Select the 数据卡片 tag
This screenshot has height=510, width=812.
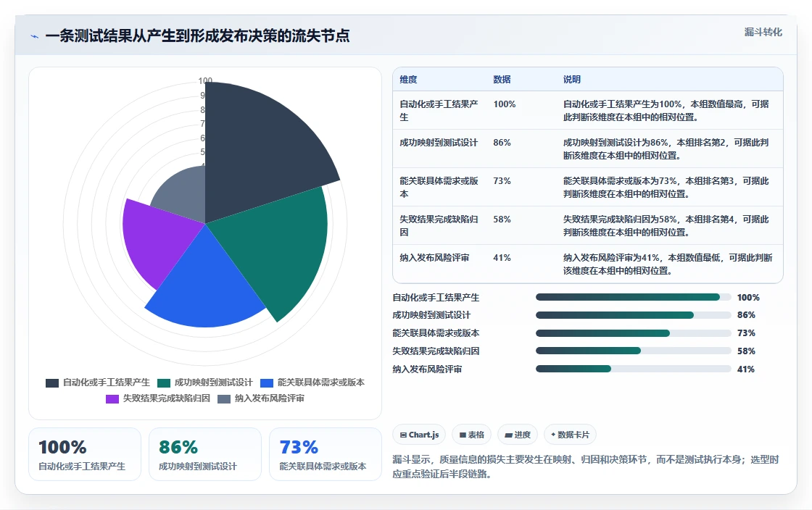tap(570, 435)
